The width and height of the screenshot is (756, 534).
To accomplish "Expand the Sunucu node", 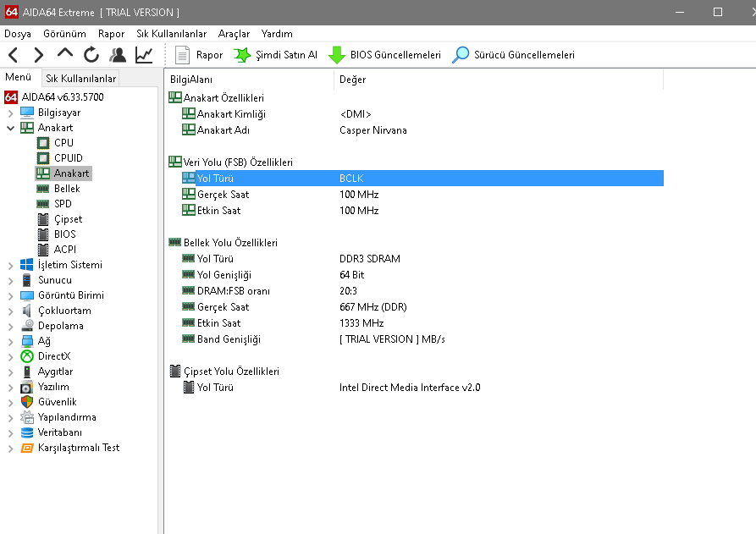I will 11,280.
